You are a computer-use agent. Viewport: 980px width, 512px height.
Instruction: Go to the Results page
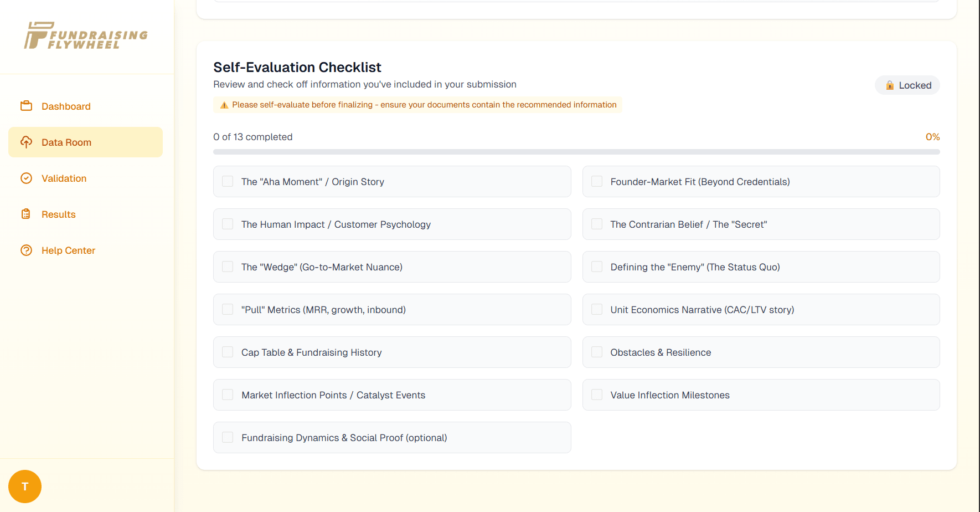(58, 214)
